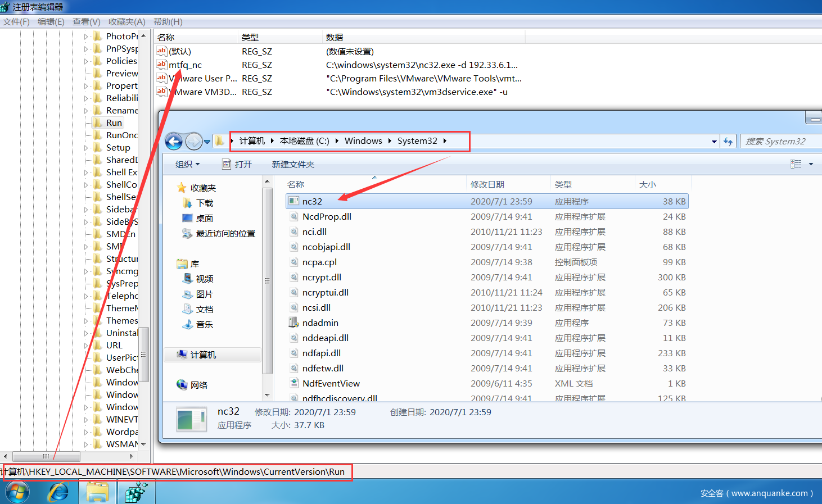
Task: Click the 库 libraries icon
Action: [182, 264]
